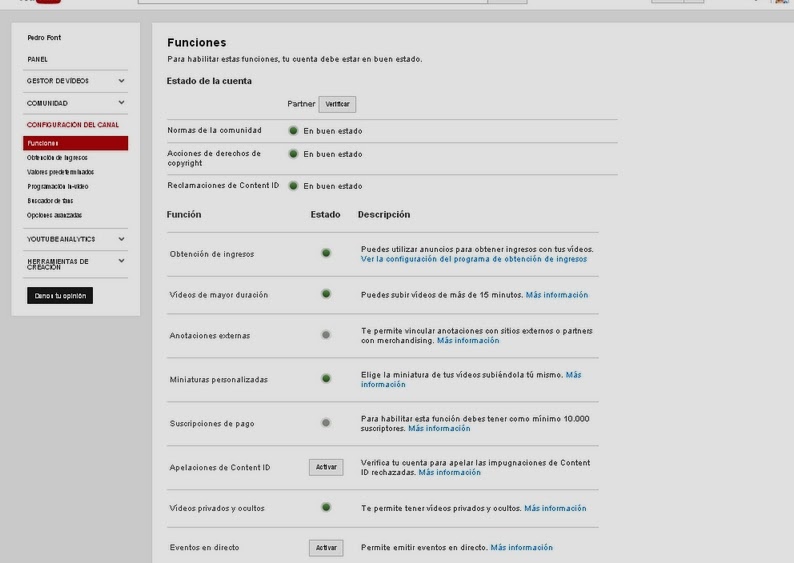
Task: Click gray status dot for Anotaciones externas
Action: tap(326, 335)
